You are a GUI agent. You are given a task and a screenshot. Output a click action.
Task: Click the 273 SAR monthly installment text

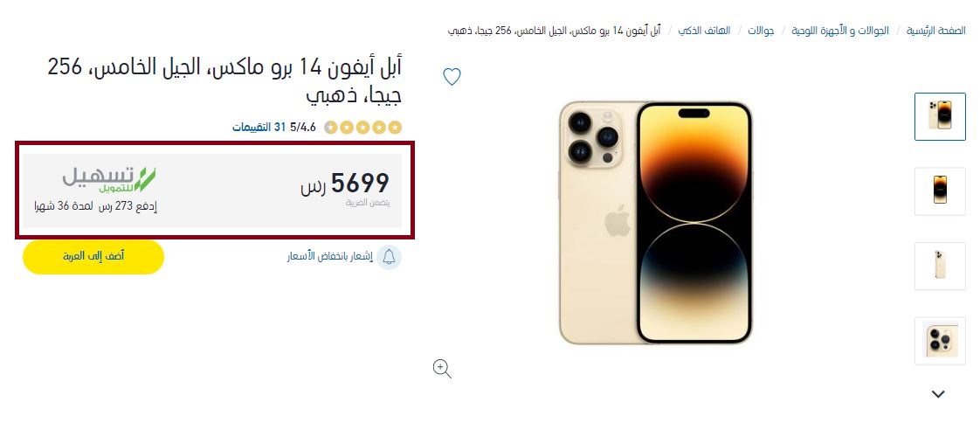pos(95,207)
